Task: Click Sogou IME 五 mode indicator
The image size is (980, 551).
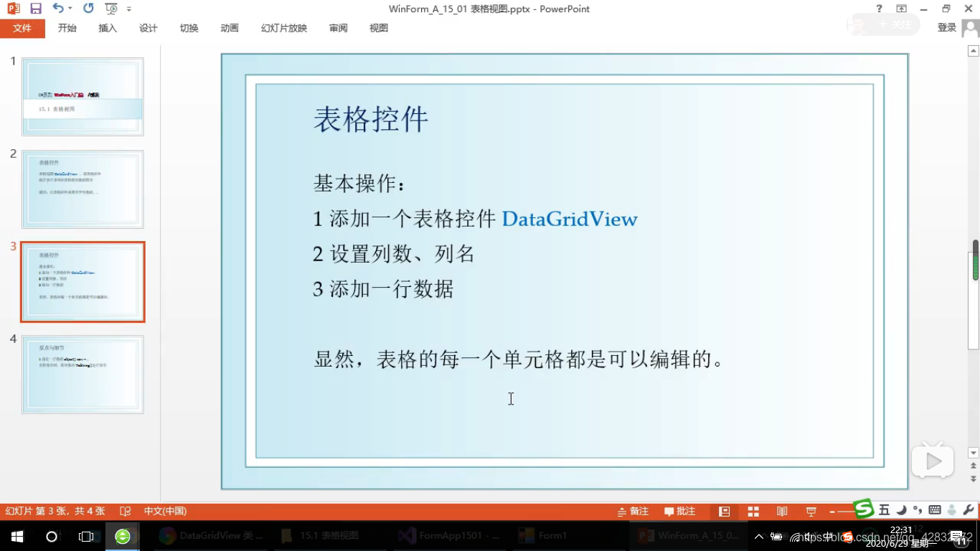Action: pos(884,510)
